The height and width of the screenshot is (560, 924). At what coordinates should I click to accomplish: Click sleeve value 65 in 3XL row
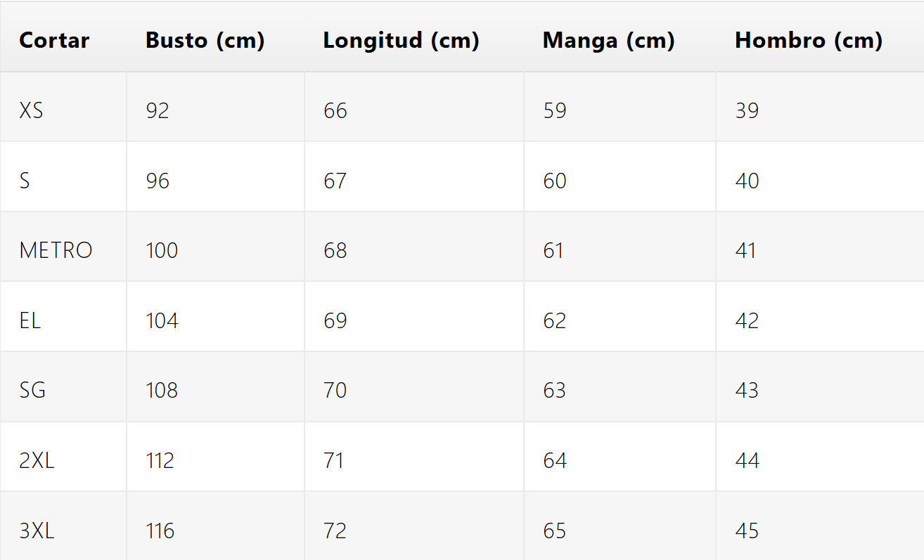(555, 531)
